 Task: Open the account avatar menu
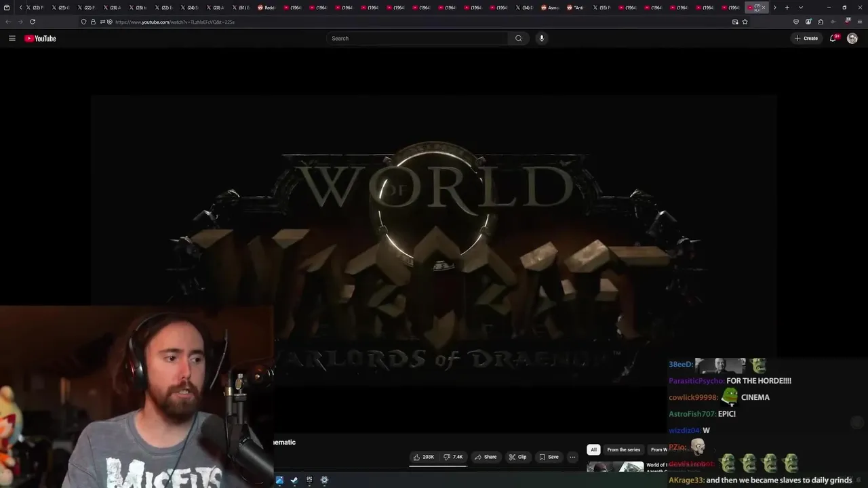pyautogui.click(x=852, y=39)
